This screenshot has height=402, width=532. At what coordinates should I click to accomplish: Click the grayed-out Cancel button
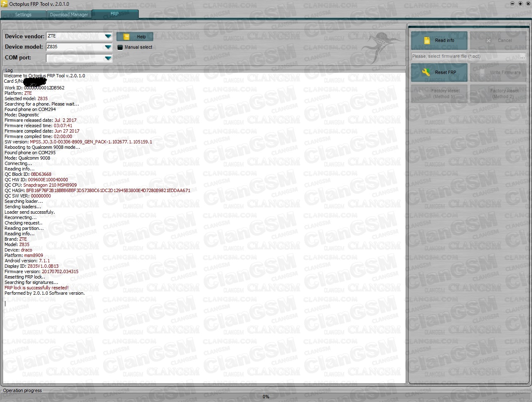[499, 40]
